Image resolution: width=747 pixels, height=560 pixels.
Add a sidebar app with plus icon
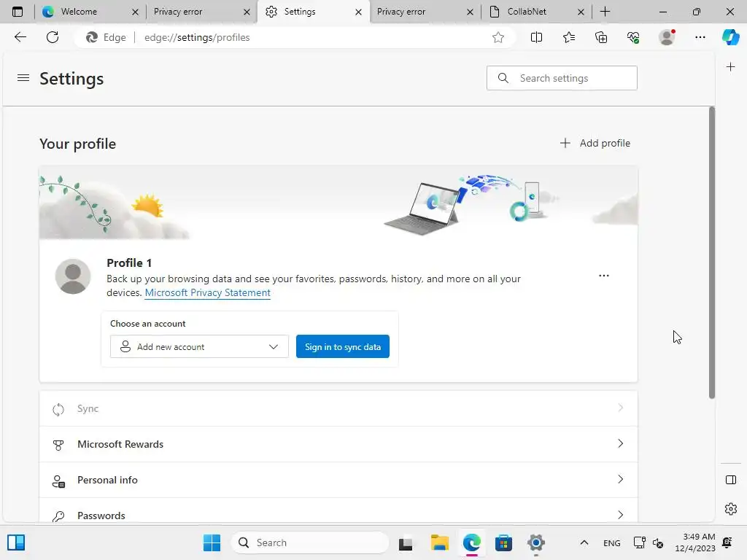click(x=730, y=67)
